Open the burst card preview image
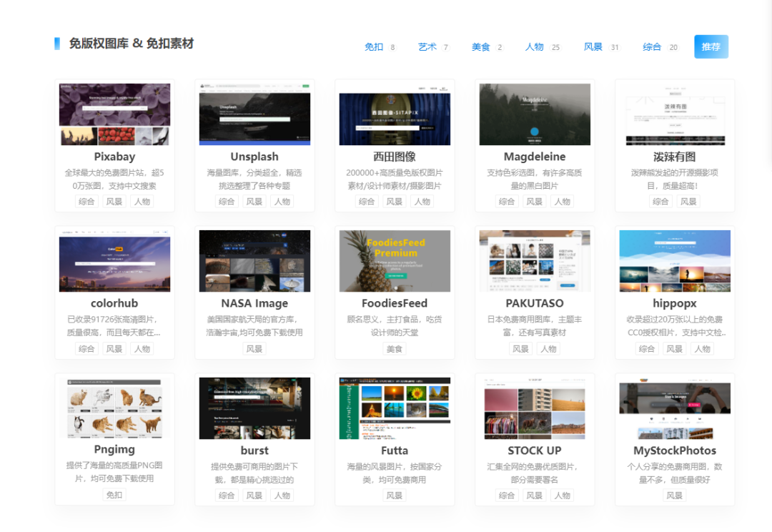Viewport: 772px width, 532px height. [254, 408]
